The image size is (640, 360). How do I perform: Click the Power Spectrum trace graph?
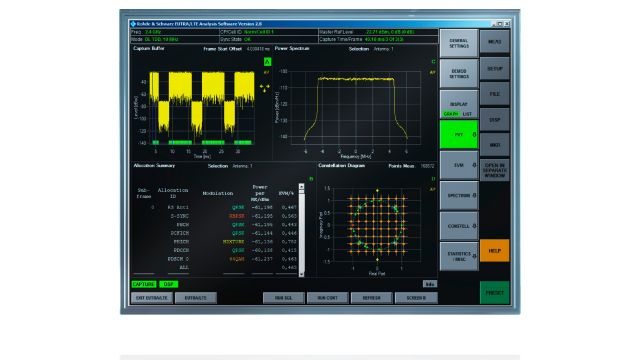tap(356, 108)
